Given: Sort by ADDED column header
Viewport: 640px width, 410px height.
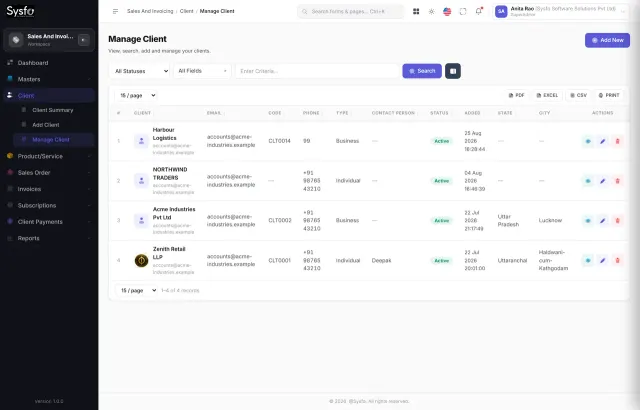Looking at the screenshot, I should 472,113.
